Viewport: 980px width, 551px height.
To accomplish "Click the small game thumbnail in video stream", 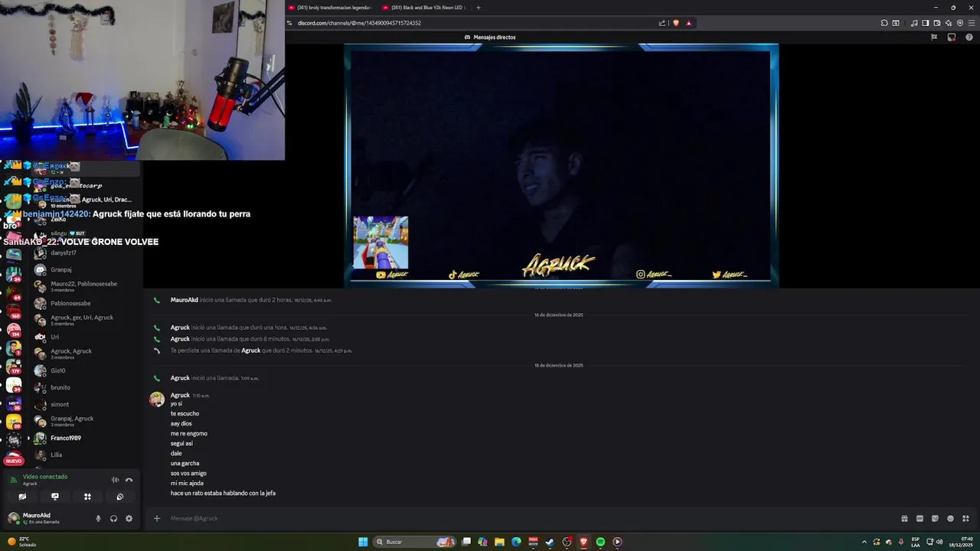I will pyautogui.click(x=381, y=243).
